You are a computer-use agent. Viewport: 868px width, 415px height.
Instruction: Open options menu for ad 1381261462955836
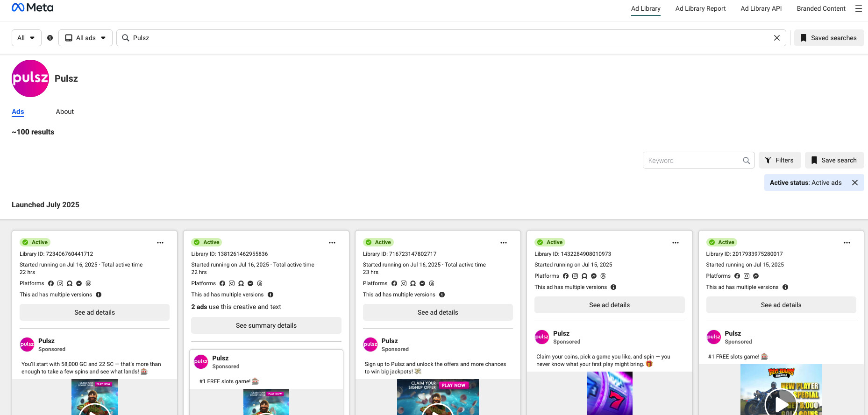(x=332, y=243)
